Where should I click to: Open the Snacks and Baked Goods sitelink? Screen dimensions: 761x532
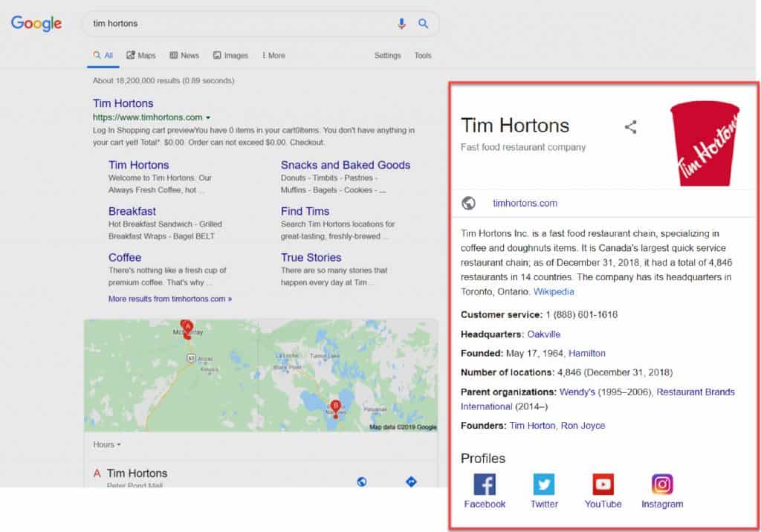pyautogui.click(x=346, y=165)
